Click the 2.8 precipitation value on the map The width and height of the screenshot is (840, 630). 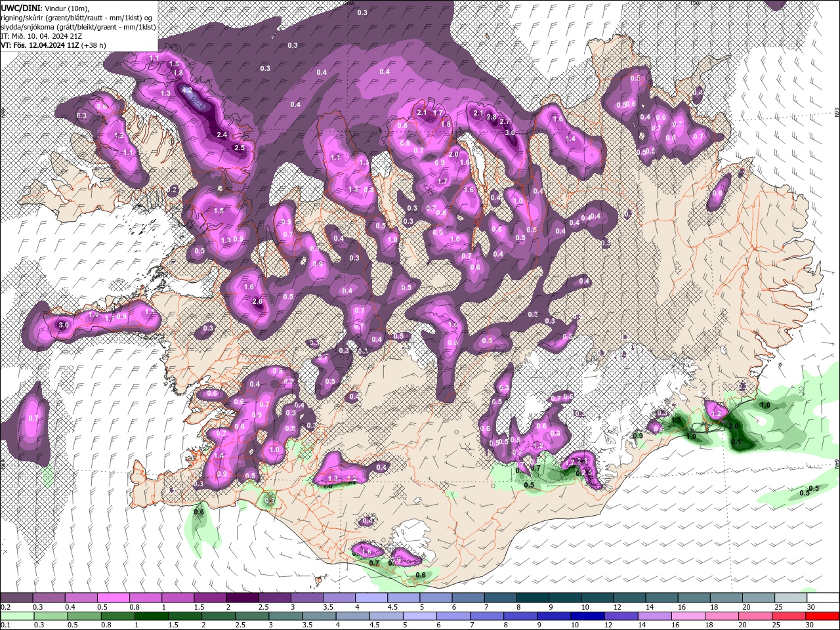492,117
